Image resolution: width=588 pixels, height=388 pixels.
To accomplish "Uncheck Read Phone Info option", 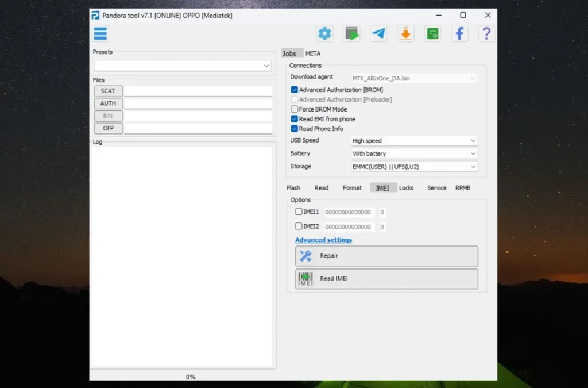I will click(295, 129).
